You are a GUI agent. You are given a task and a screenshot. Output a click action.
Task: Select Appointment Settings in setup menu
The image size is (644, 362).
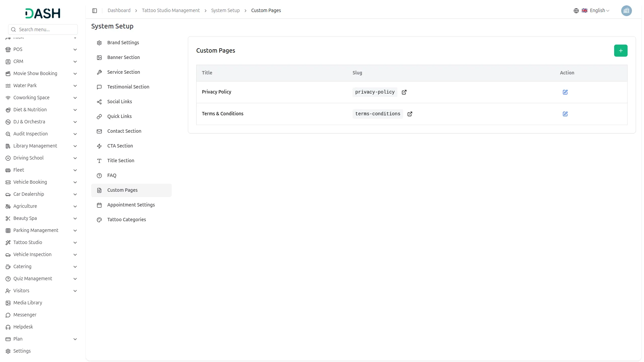pos(131,205)
